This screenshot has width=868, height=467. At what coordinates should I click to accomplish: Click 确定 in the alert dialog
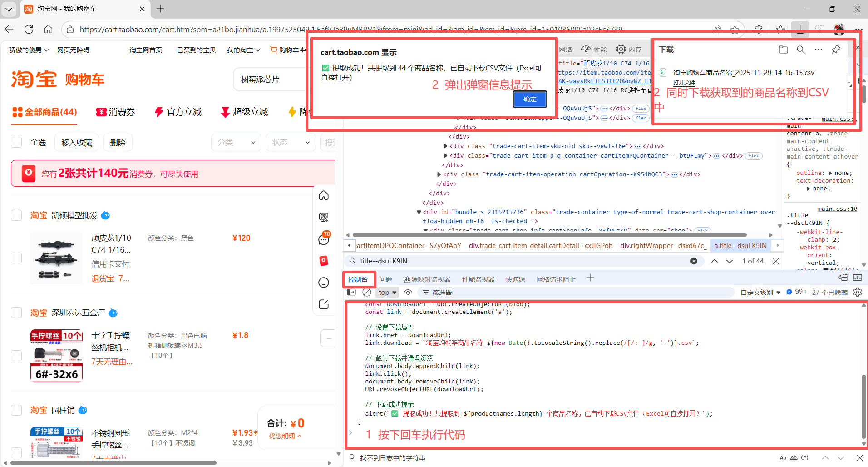pos(530,99)
